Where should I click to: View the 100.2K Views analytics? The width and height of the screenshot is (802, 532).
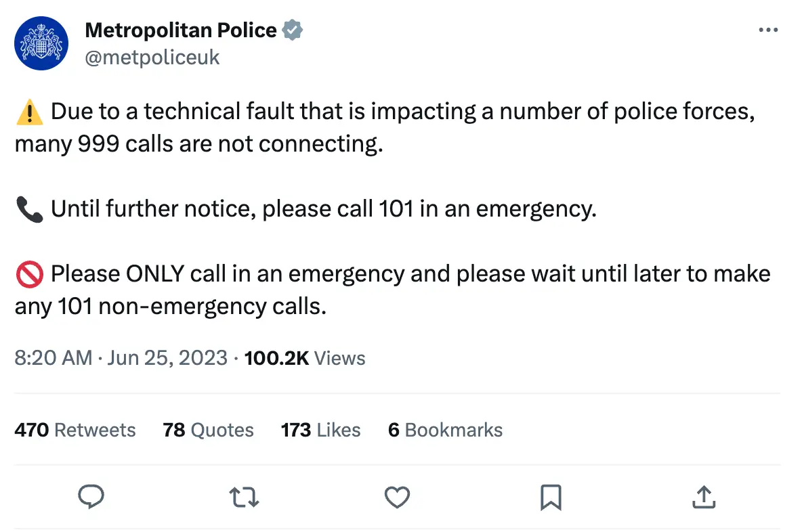[305, 358]
